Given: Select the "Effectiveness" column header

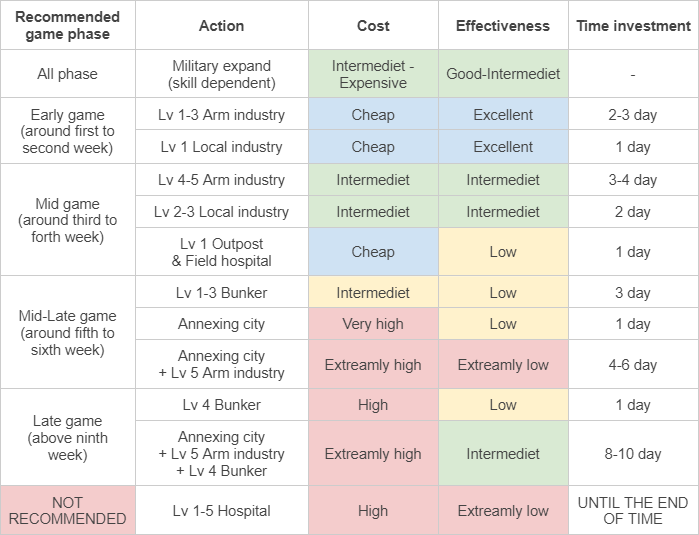Looking at the screenshot, I should pos(503,26).
